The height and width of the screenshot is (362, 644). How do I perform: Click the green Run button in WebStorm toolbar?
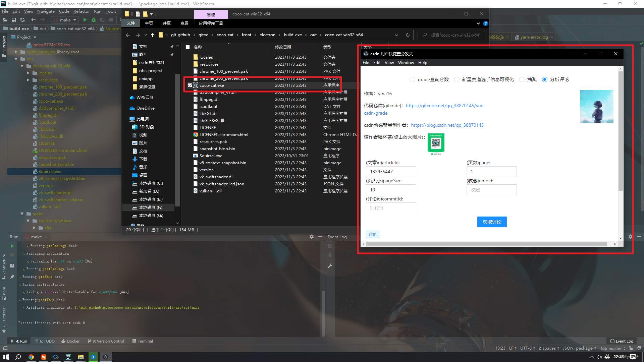(x=85, y=20)
